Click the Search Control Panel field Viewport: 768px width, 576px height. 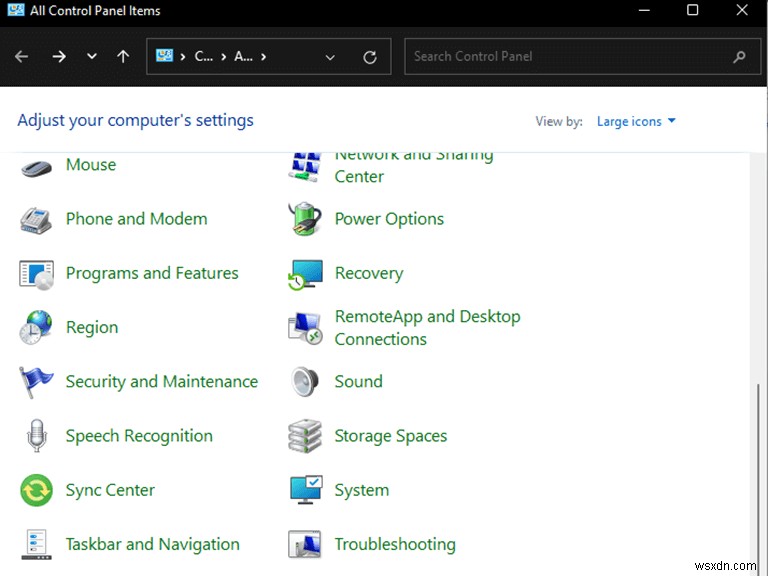click(x=570, y=57)
